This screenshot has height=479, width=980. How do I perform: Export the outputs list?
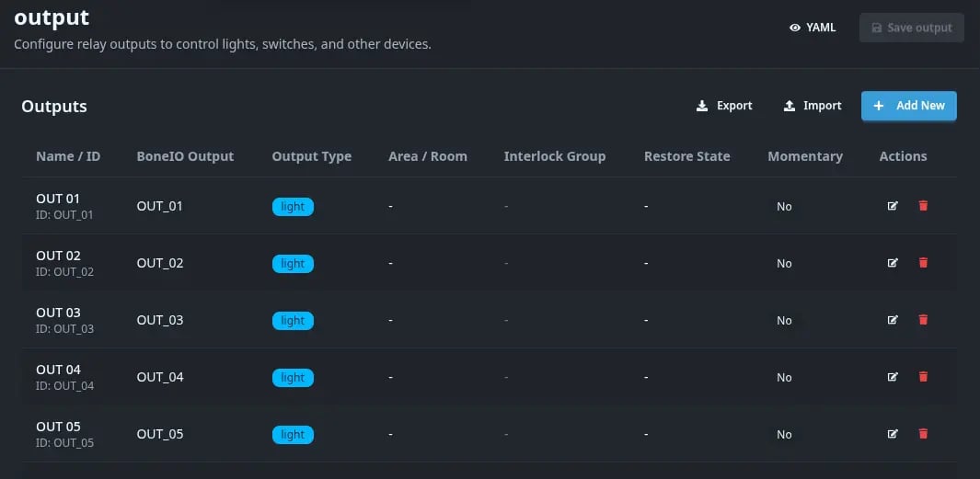(724, 106)
